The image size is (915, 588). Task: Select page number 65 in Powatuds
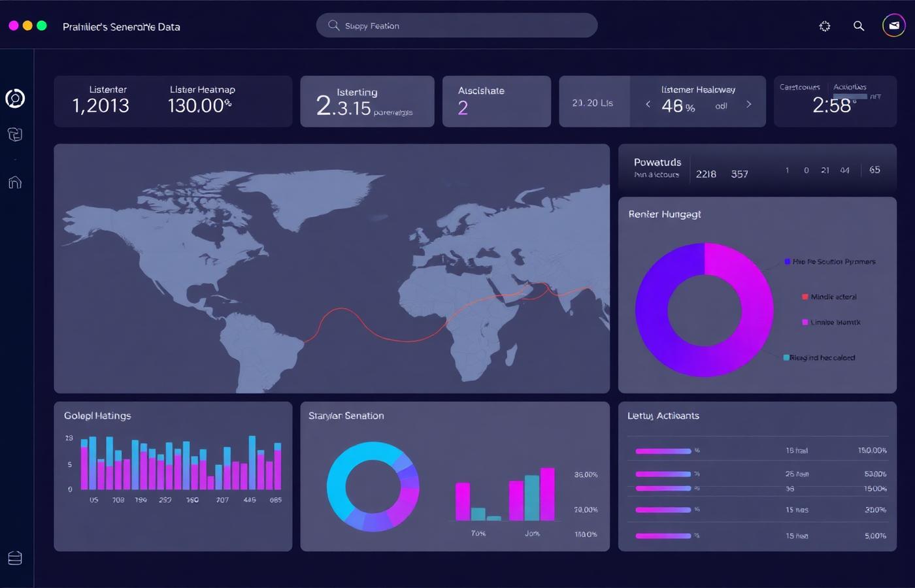874,170
